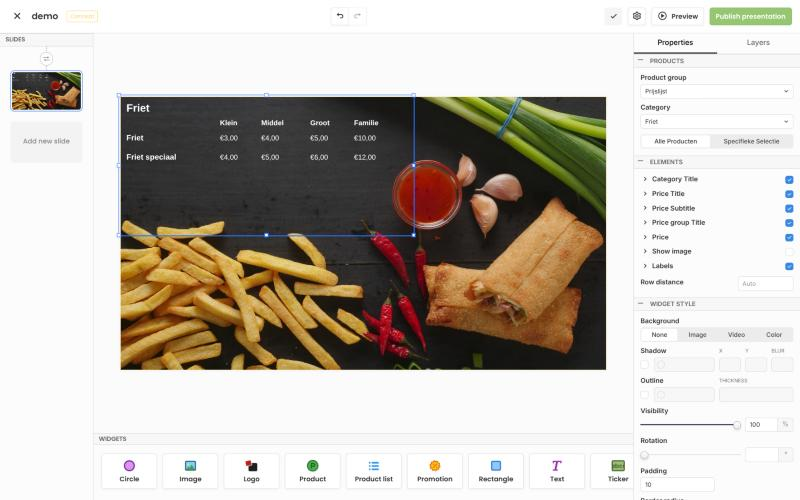Screen dimensions: 800x500
Task: Click the Shadow color swatch field
Action: tap(684, 364)
